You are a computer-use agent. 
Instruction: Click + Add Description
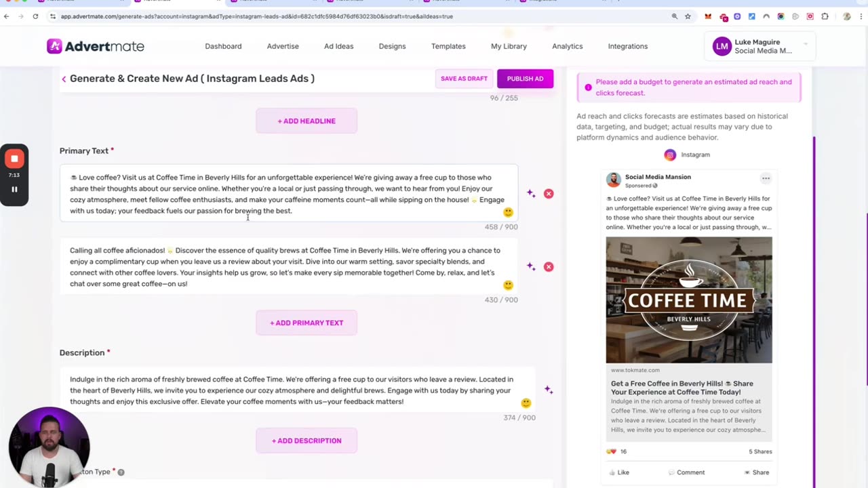[x=307, y=441]
